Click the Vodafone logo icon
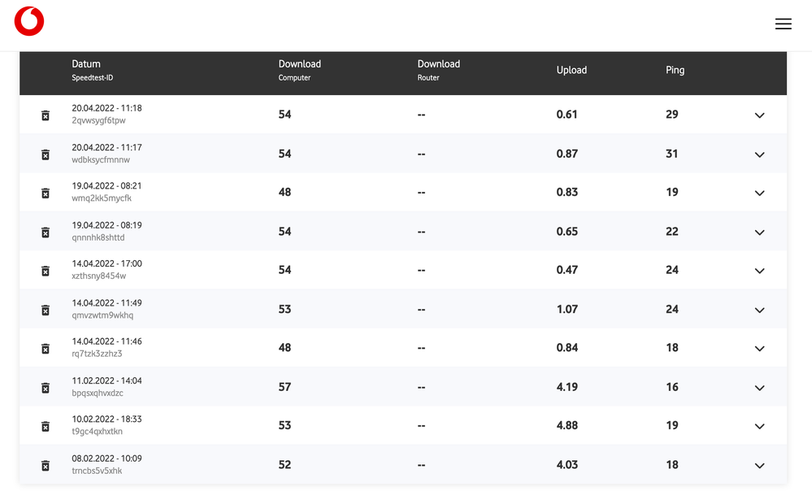Viewport: 812px width, 504px height. click(29, 22)
